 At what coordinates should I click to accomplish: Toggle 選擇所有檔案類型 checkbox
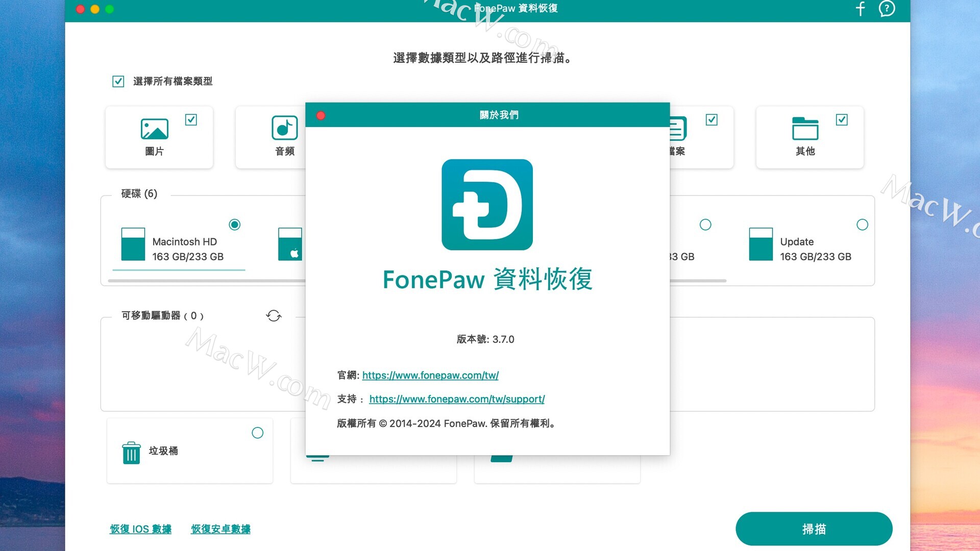[x=118, y=82]
